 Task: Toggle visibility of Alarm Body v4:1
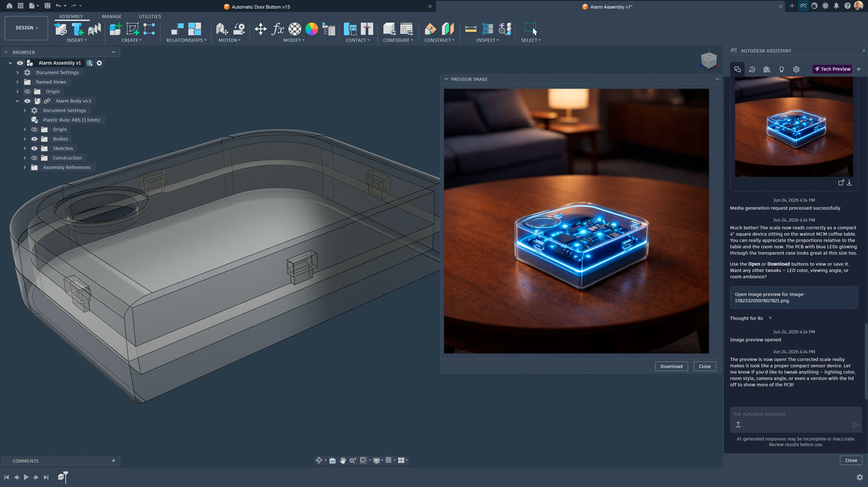click(x=27, y=101)
